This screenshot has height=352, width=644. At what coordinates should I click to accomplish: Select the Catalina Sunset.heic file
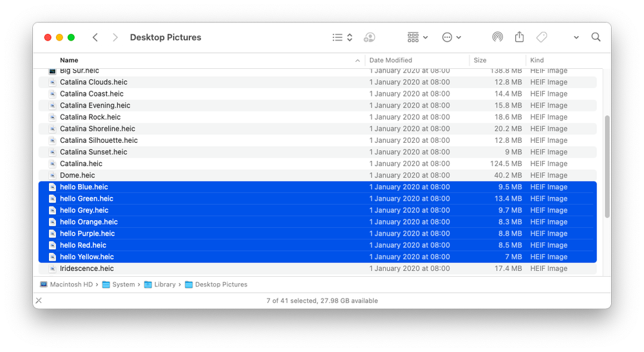click(x=317, y=152)
